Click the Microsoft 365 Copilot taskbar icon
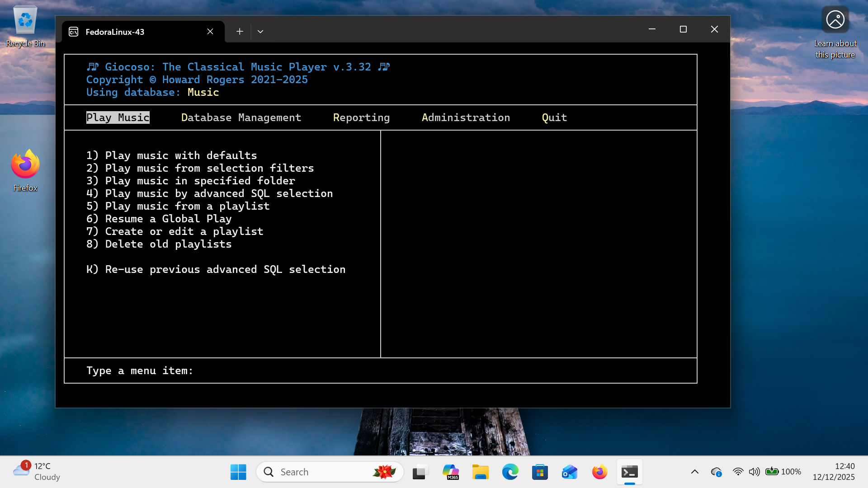Viewport: 868px width, 488px height. (x=450, y=472)
